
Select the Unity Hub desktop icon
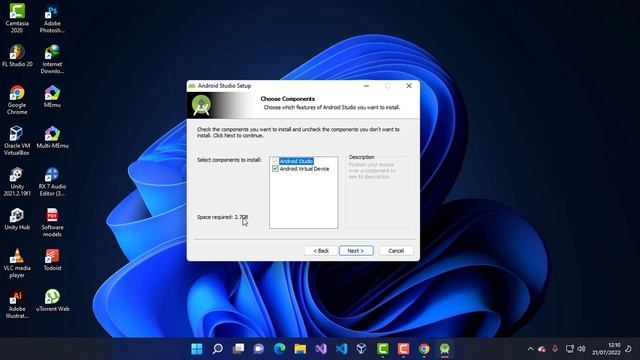pos(17,219)
